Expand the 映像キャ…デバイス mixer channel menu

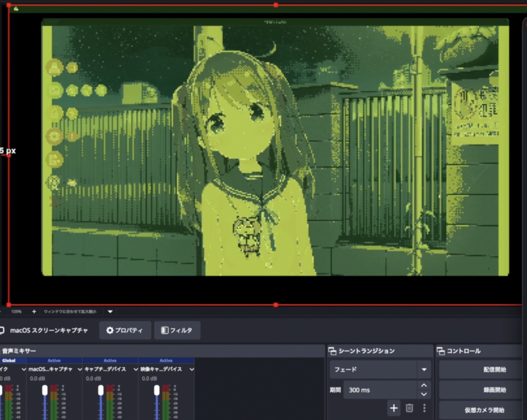point(191,369)
